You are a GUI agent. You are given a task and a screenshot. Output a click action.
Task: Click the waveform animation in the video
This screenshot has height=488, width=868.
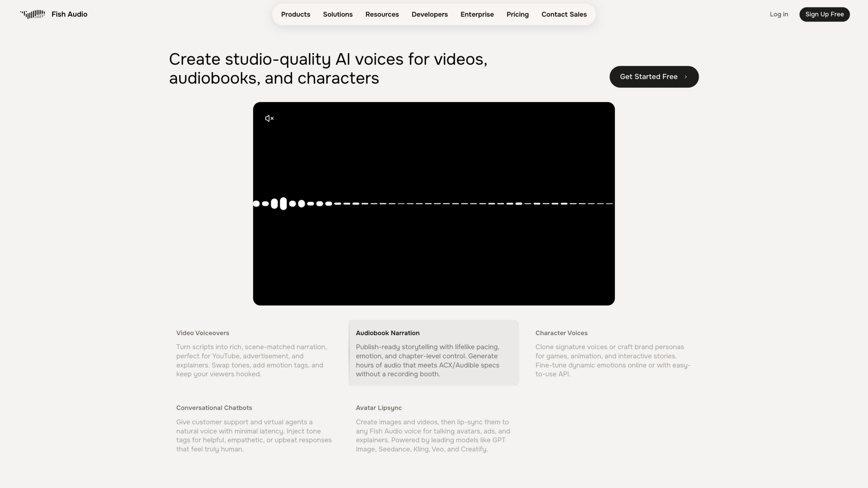433,204
